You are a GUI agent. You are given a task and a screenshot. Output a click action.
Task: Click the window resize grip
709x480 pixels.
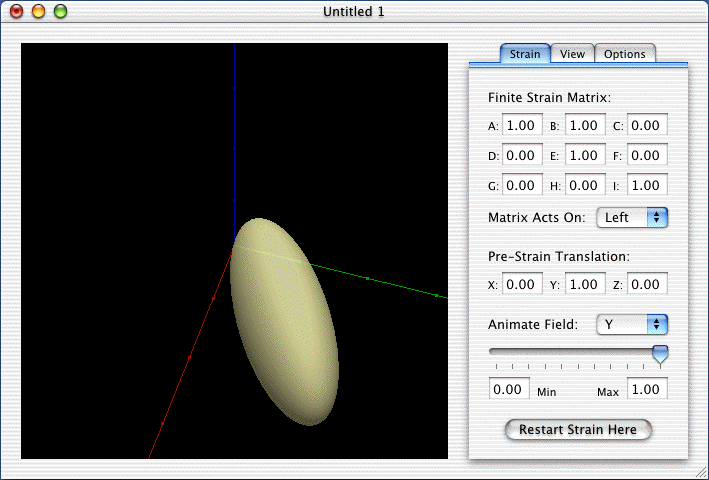click(700, 473)
